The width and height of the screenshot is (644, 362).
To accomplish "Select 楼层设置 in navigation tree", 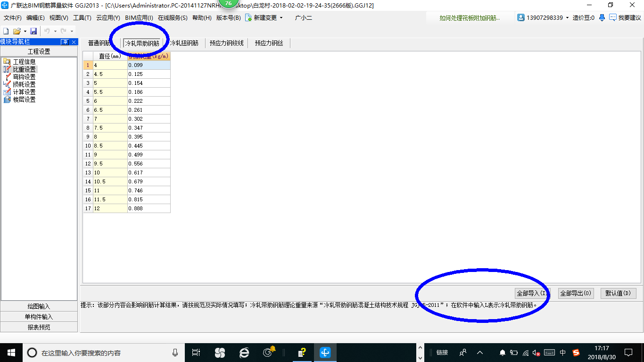I will pyautogui.click(x=24, y=99).
